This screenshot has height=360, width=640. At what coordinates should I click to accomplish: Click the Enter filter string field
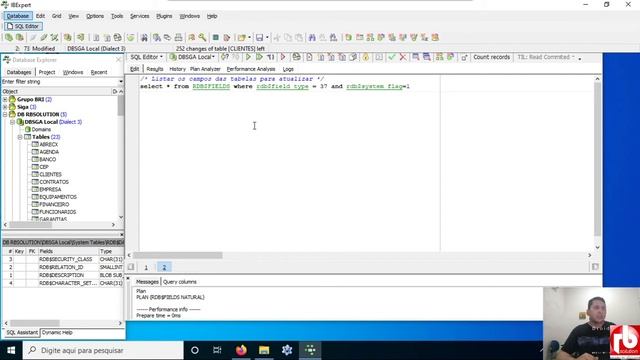(x=60, y=82)
